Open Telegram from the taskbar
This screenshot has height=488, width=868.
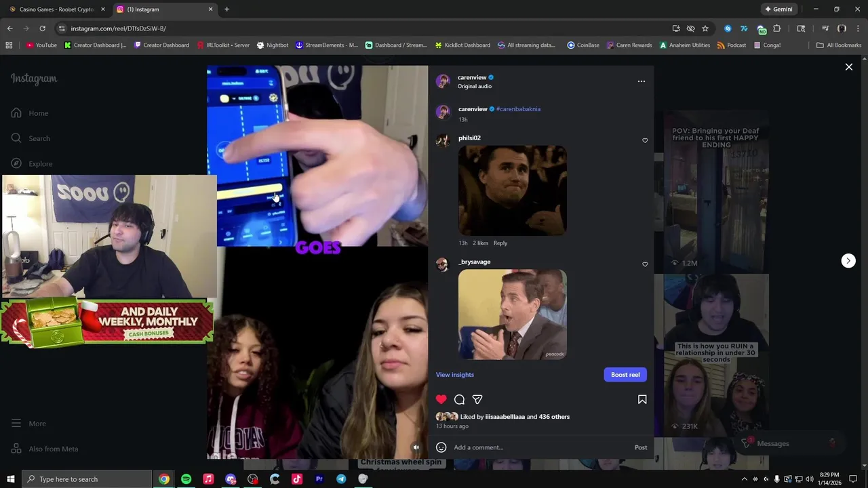pos(341,479)
